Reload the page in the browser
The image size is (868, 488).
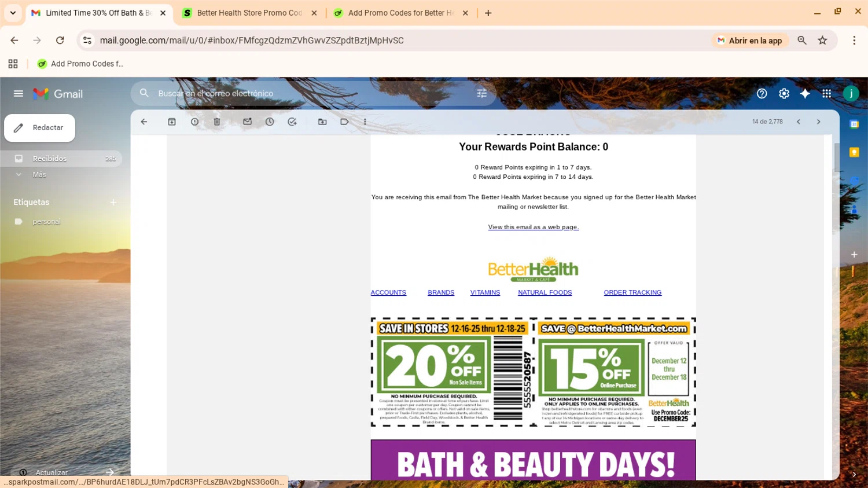(x=60, y=40)
